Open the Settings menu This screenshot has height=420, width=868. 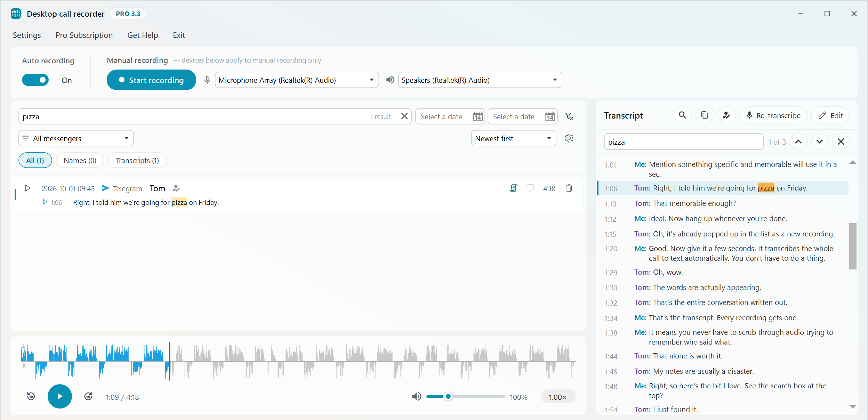27,35
